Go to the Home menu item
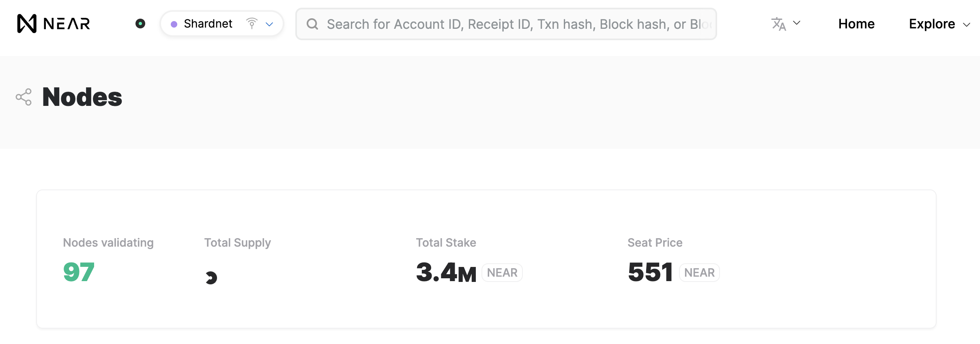This screenshot has width=980, height=344. (856, 24)
